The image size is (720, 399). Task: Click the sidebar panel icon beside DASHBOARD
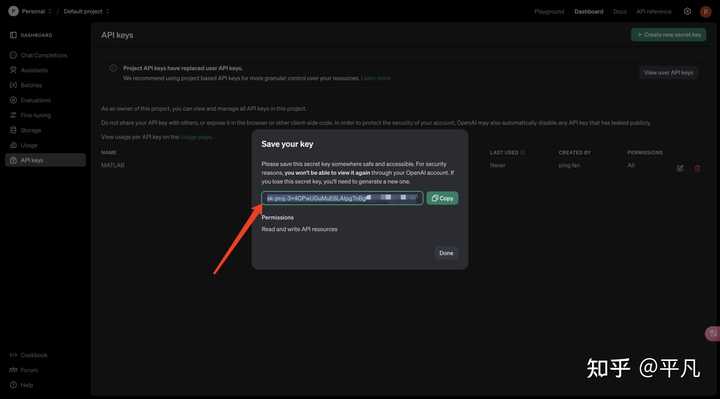click(x=13, y=35)
